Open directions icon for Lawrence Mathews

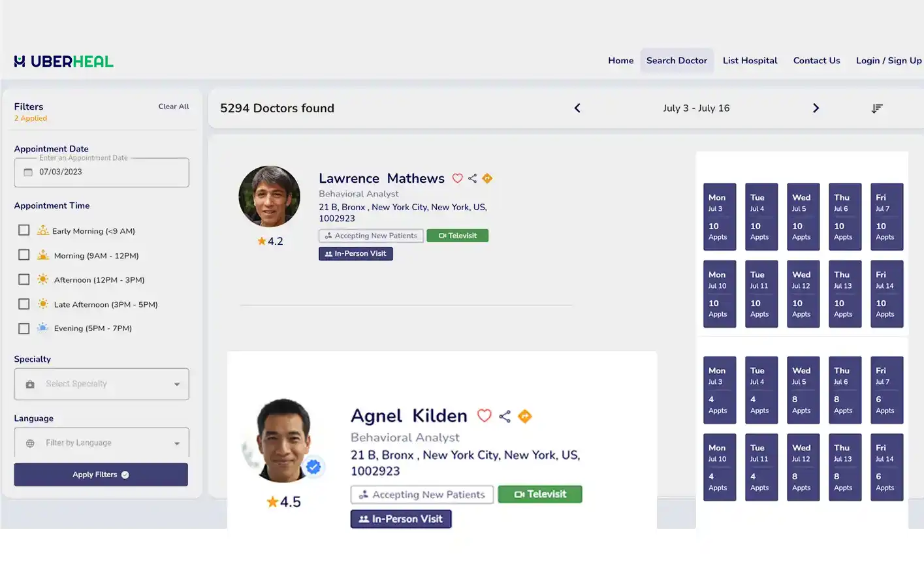pos(487,178)
